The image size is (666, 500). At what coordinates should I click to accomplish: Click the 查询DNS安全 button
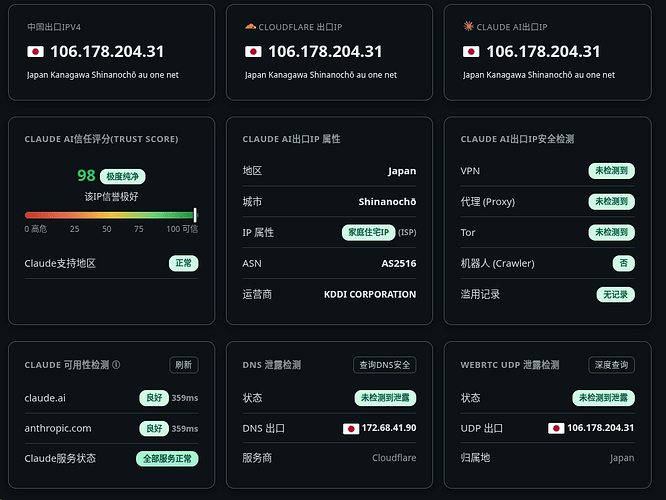384,365
